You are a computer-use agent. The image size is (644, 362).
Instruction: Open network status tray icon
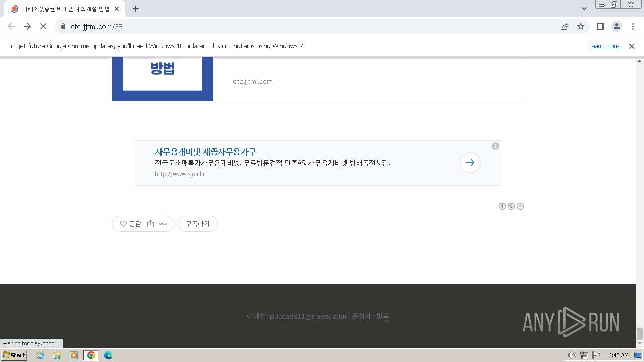click(x=584, y=355)
